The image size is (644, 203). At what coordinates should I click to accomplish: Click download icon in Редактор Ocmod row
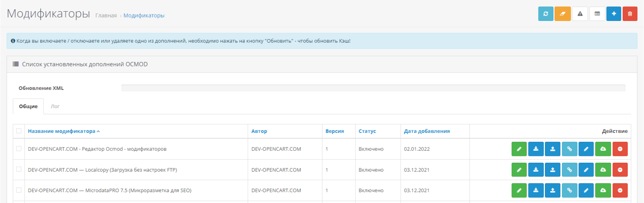click(536, 149)
